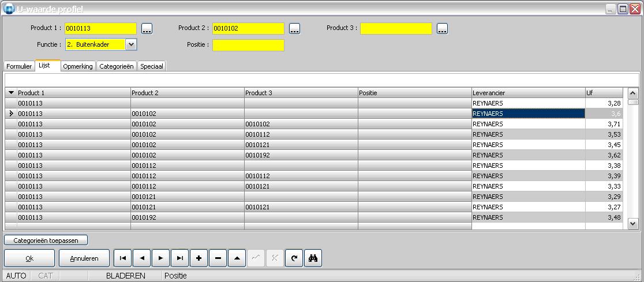Select Uf value 3,48
The width and height of the screenshot is (644, 282).
[604, 217]
